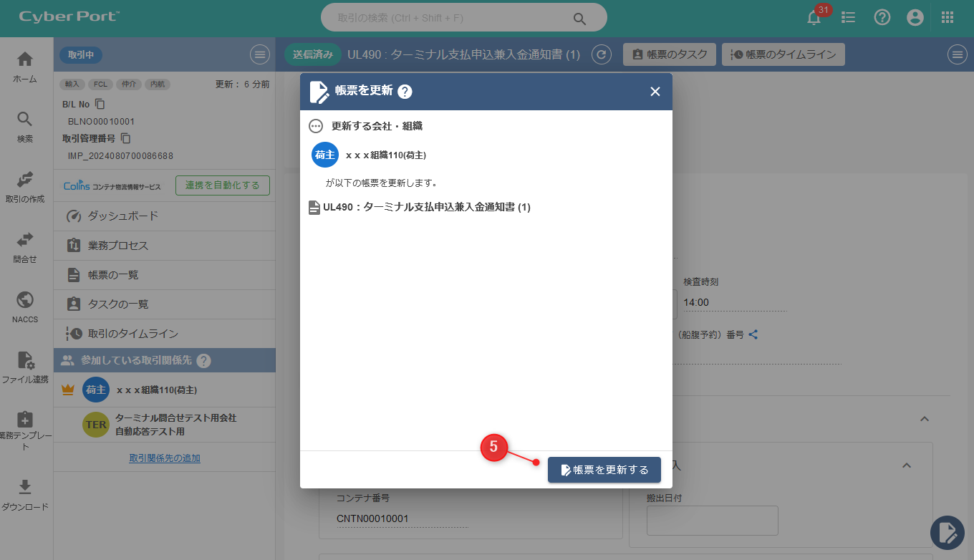This screenshot has width=974, height=560.
Task: Click the share icon next to 番号
Action: point(753,334)
